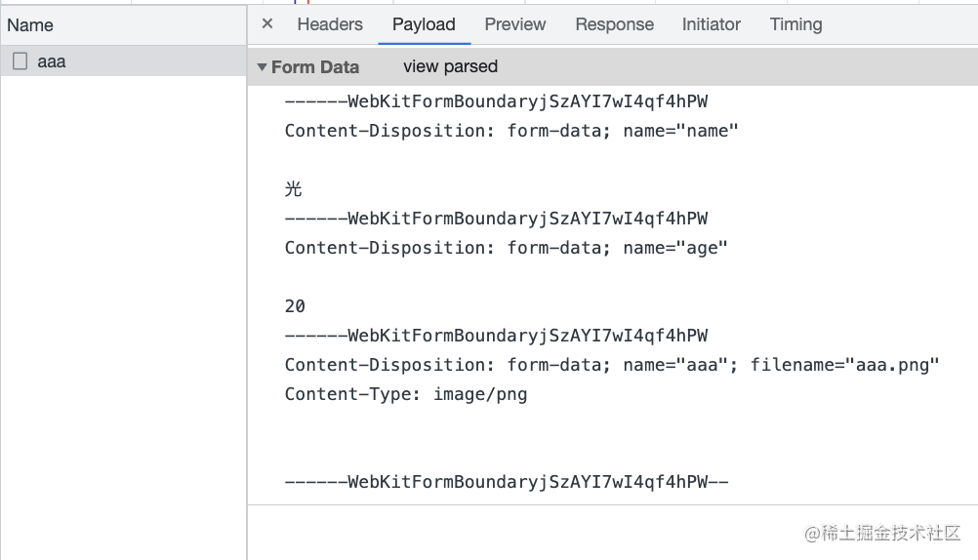Close the request details panel
Viewport: 978px width, 560px height.
267,23
